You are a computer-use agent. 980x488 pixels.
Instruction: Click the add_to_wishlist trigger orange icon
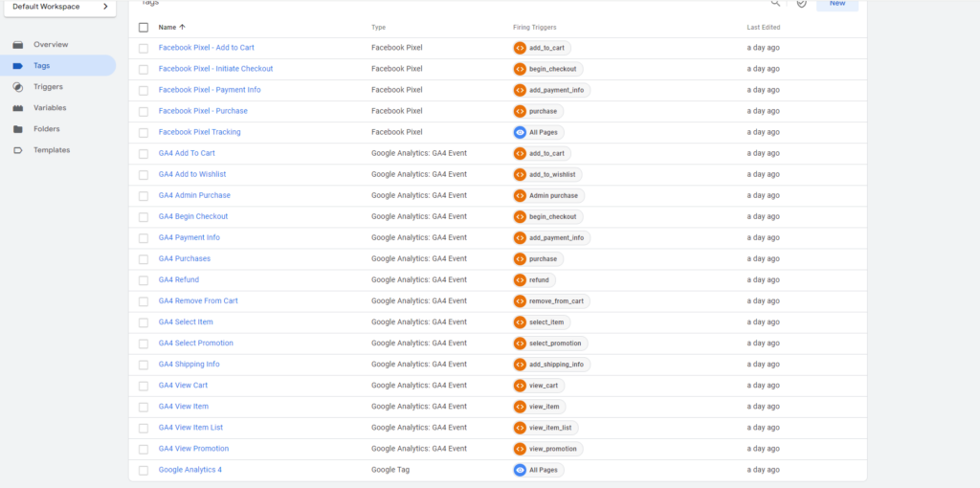pos(520,174)
